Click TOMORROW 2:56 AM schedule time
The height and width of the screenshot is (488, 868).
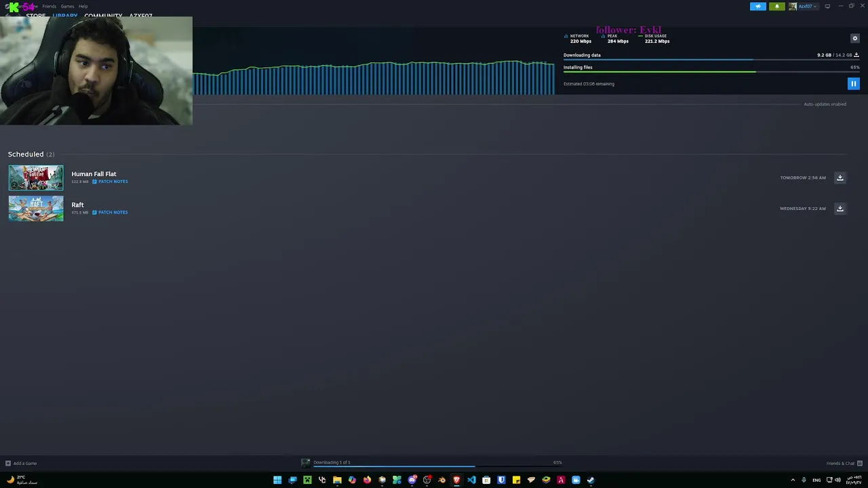(803, 178)
